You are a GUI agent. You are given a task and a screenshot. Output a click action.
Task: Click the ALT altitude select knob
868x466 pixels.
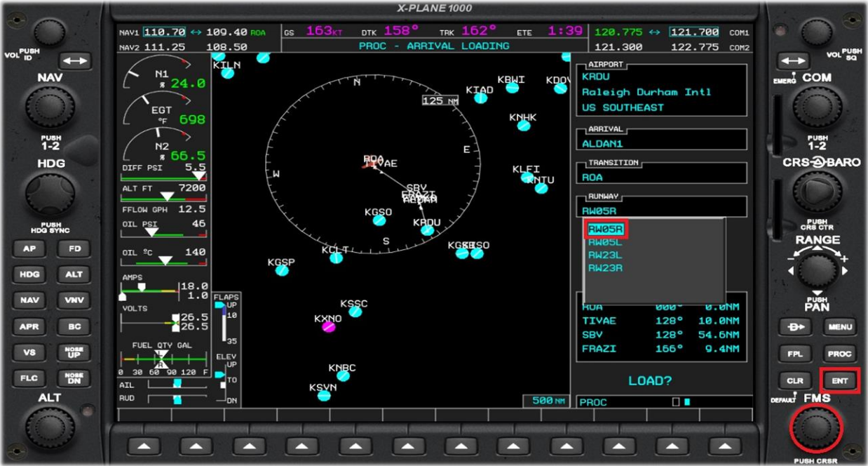(x=50, y=427)
